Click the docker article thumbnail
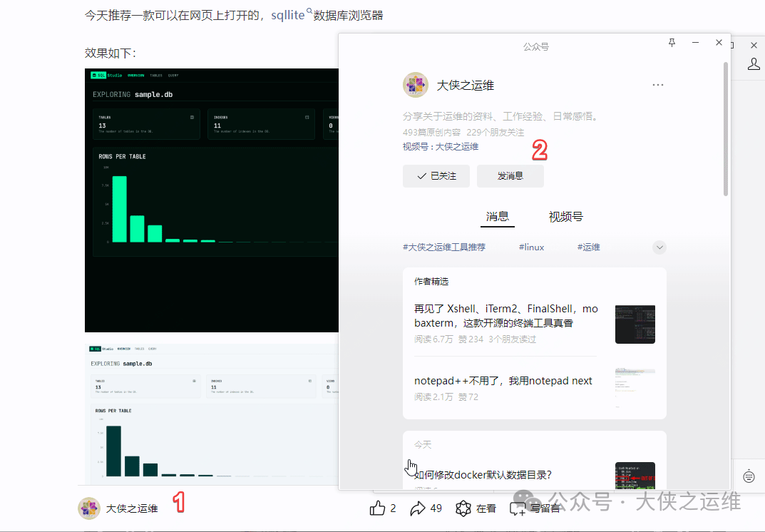 [x=635, y=476]
